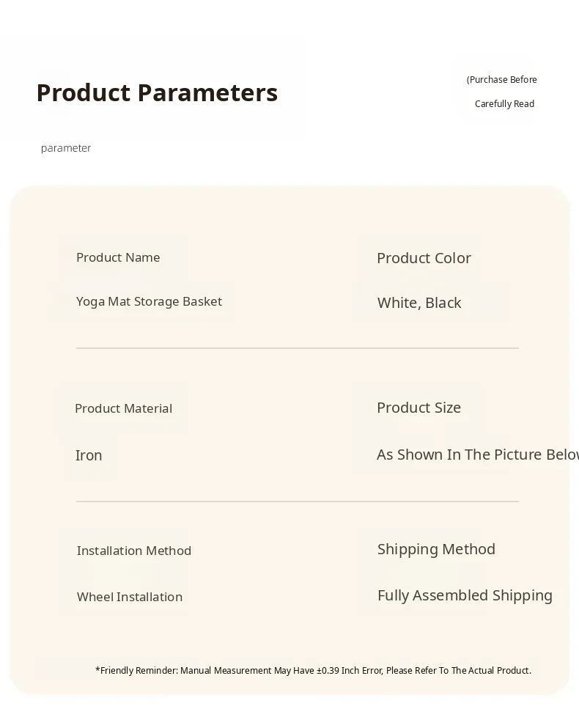Select the Carefully Read note text
Screen dimensions: 579x728
pos(504,104)
